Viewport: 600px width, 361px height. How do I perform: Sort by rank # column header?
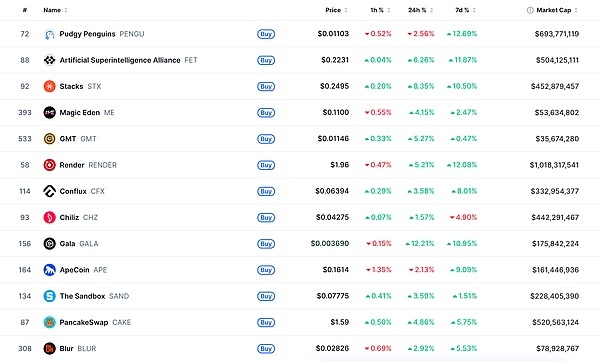click(25, 10)
